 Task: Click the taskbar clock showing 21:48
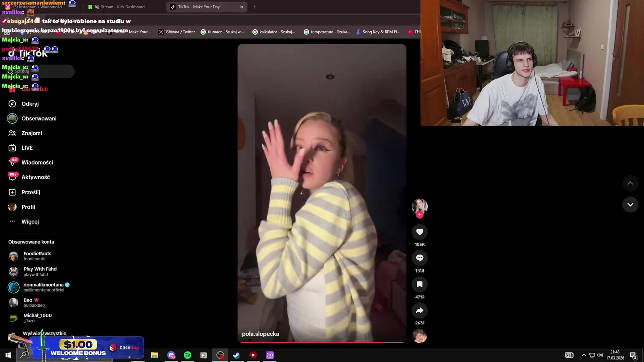click(x=615, y=355)
